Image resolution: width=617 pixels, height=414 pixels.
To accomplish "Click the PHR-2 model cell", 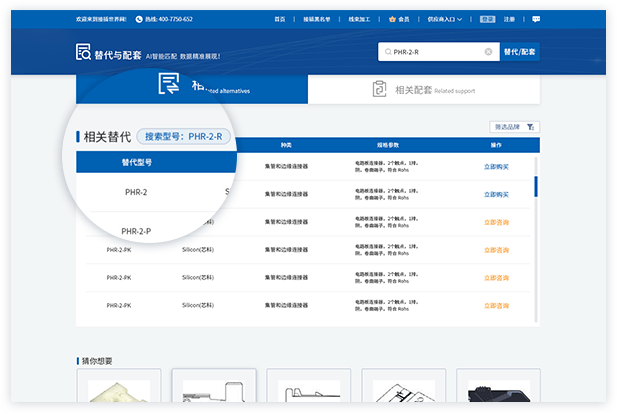I will tap(136, 192).
